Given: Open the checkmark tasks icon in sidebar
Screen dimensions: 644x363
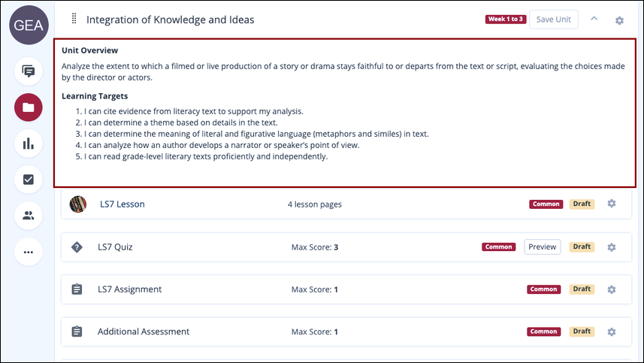Looking at the screenshot, I should (x=29, y=180).
